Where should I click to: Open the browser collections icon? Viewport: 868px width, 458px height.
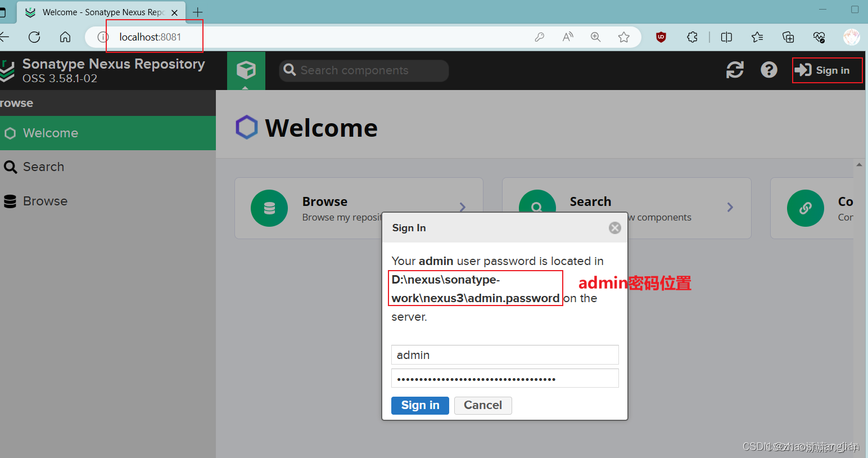click(x=788, y=37)
